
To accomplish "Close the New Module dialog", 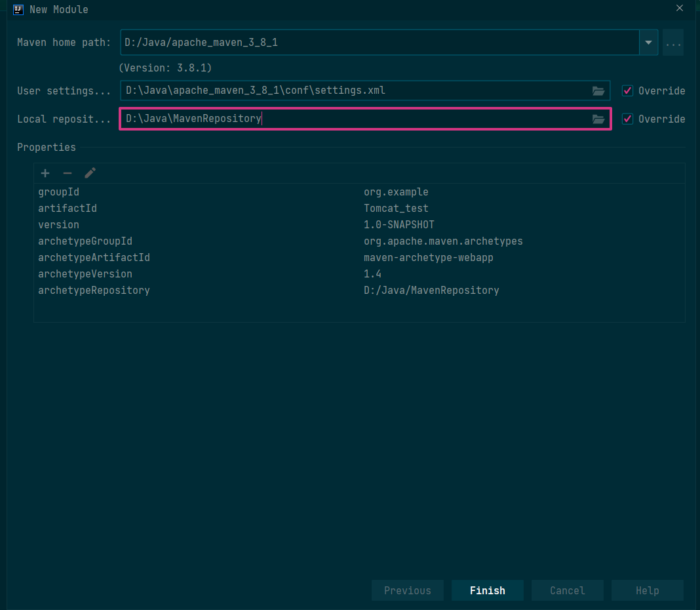I will 680,8.
